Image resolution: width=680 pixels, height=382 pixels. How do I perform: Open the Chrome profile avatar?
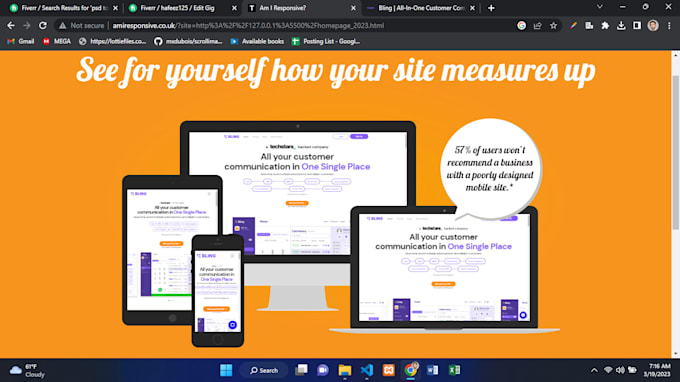653,26
